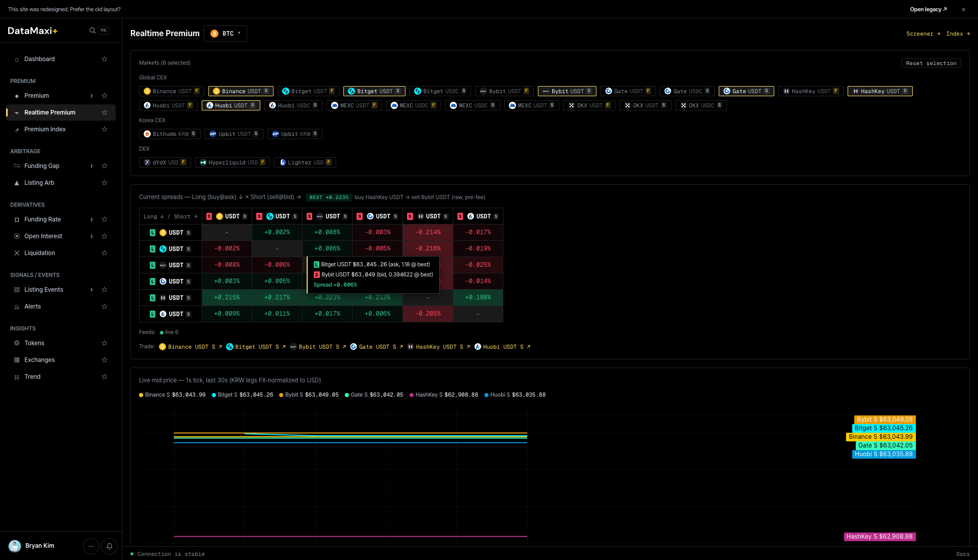This screenshot has width=978, height=560.
Task: Star the Exchanges entry
Action: coord(104,360)
